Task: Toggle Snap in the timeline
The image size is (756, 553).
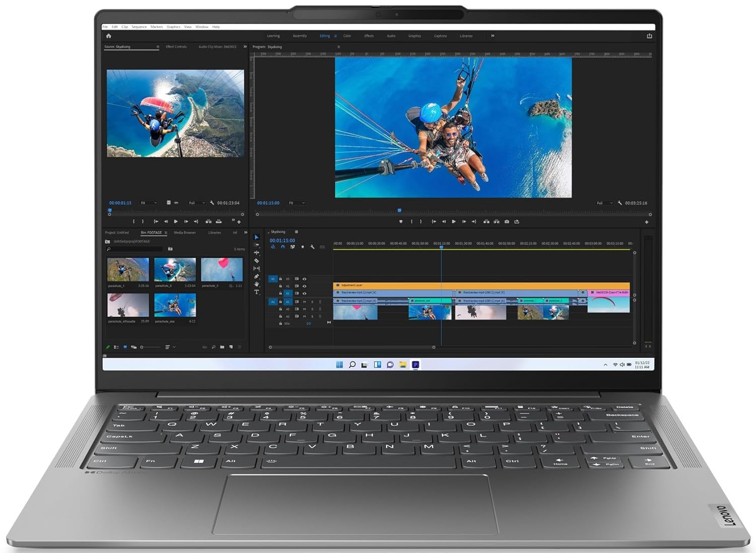Action: click(x=283, y=247)
